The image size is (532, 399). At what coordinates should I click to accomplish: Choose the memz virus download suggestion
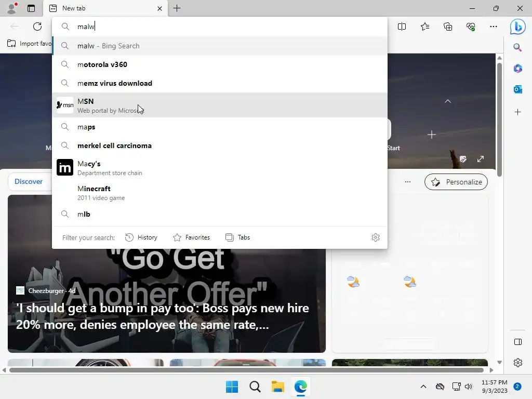(220, 83)
